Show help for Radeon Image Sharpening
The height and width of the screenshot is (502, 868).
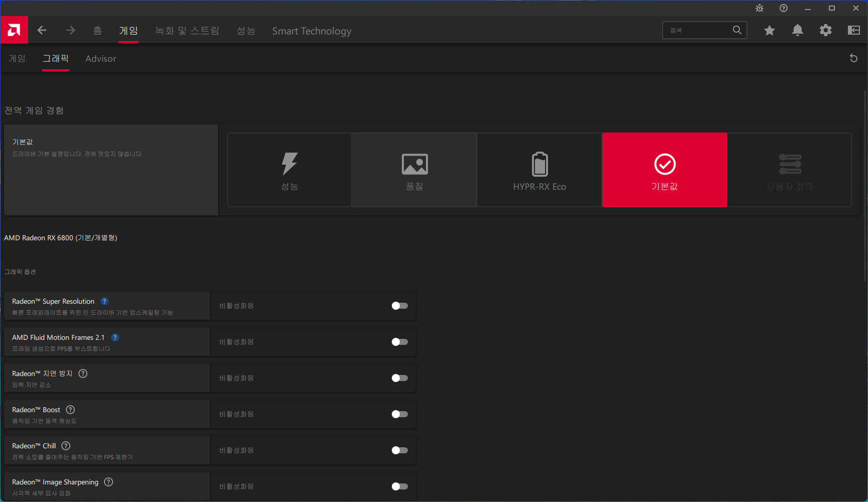point(108,482)
